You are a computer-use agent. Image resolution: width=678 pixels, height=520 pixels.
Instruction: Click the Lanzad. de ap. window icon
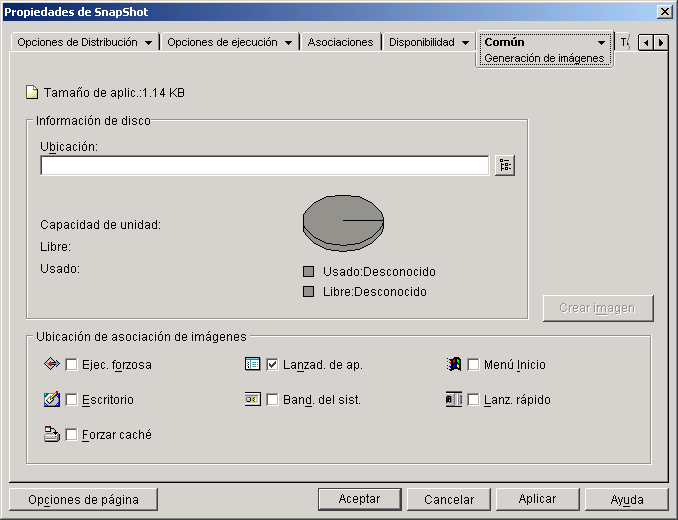pyautogui.click(x=253, y=364)
